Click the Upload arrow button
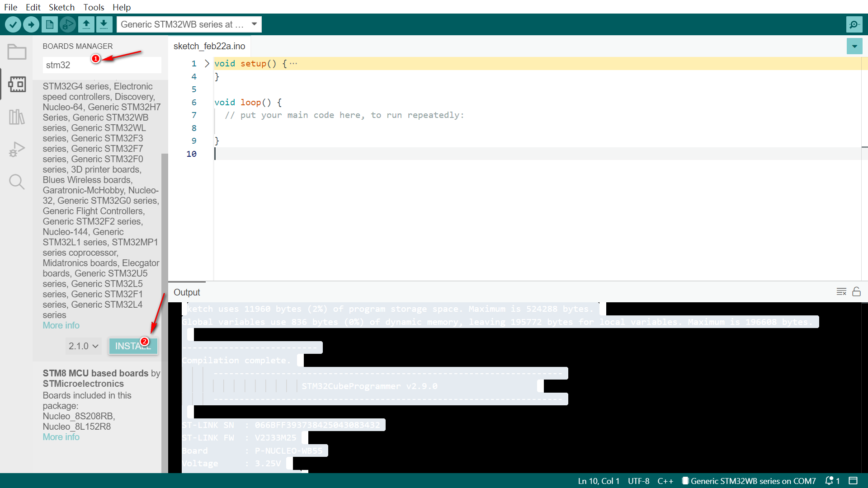This screenshot has width=868, height=488. tap(31, 24)
